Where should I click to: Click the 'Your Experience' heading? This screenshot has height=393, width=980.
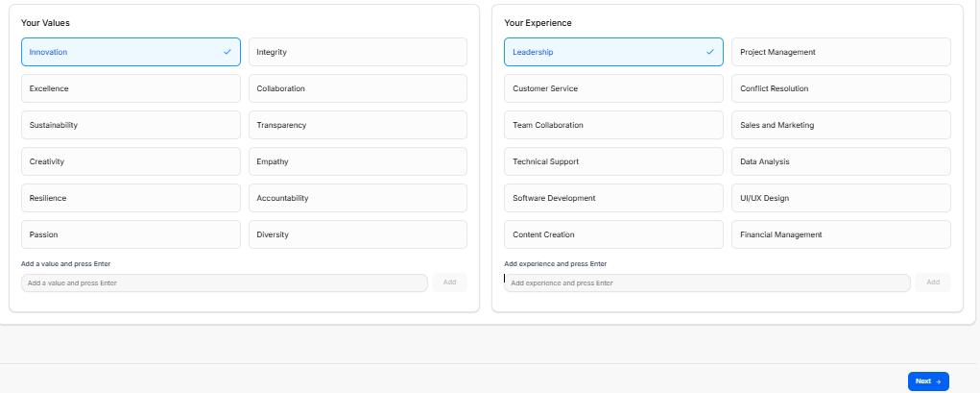pos(538,23)
